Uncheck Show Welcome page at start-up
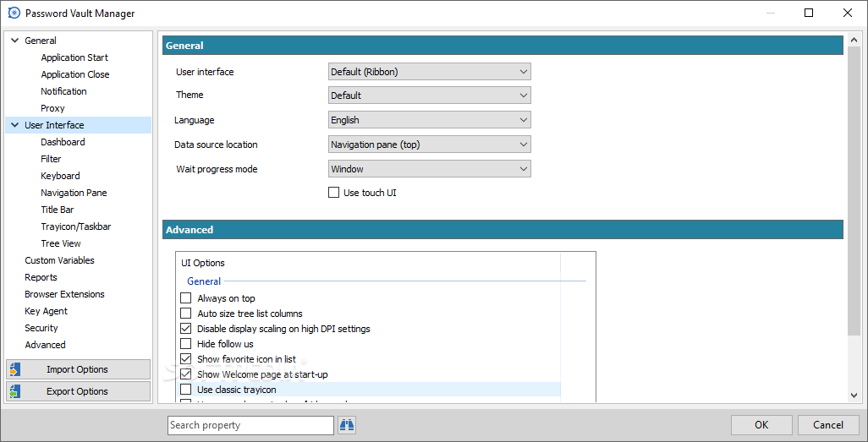Image resolution: width=868 pixels, height=442 pixels. point(186,374)
